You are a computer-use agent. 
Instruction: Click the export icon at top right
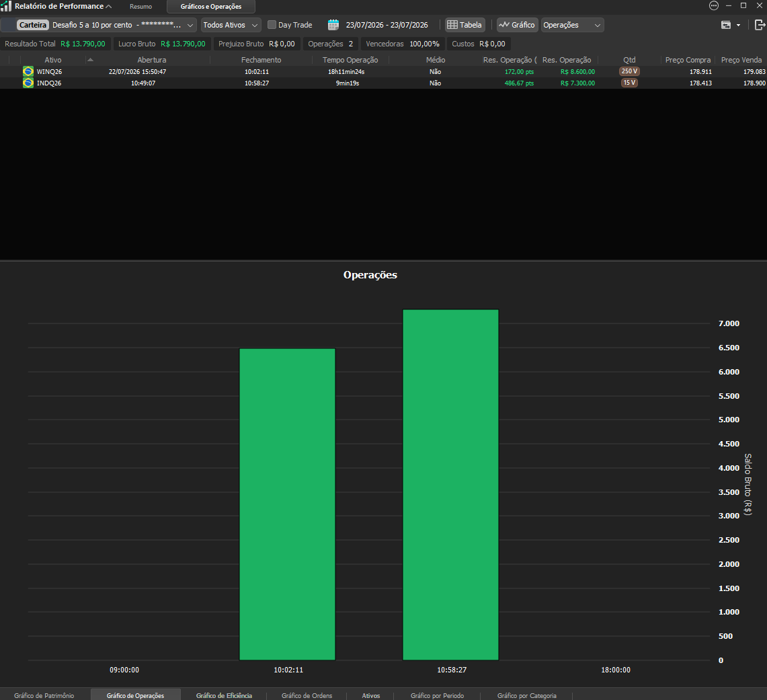[760, 25]
